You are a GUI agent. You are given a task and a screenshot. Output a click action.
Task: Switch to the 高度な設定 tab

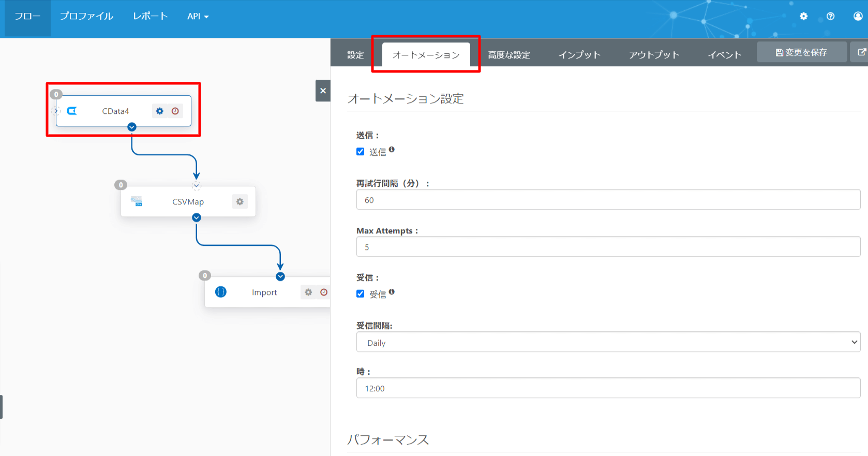pyautogui.click(x=509, y=55)
